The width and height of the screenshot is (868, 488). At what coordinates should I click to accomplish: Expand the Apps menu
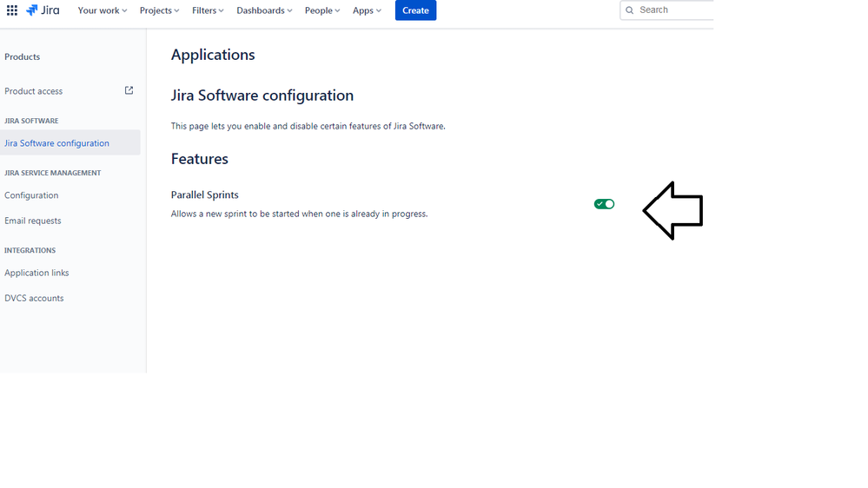[x=367, y=10]
